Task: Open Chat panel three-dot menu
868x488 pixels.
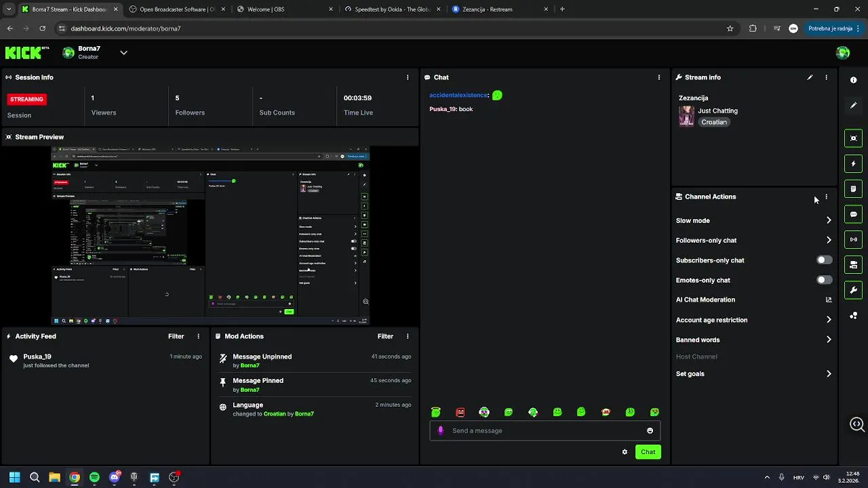Action: click(x=658, y=77)
